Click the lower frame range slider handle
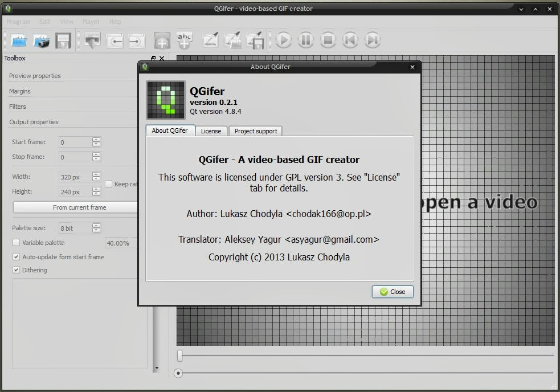The width and height of the screenshot is (560, 392). coord(178,373)
